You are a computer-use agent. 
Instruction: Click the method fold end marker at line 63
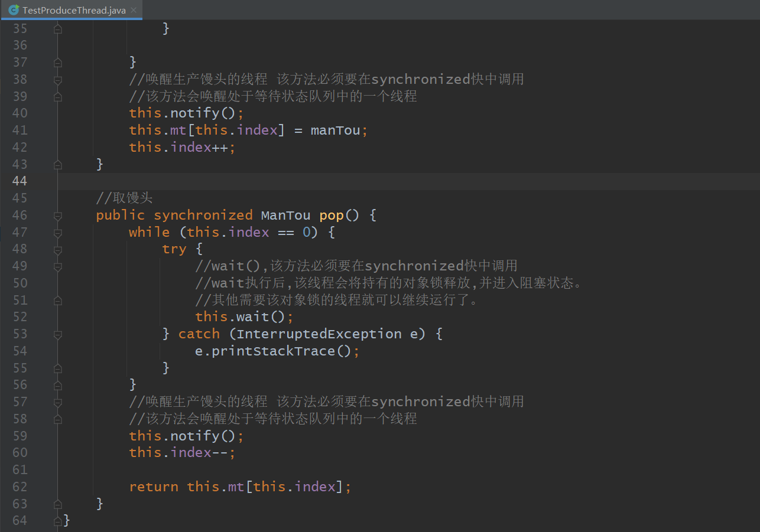pyautogui.click(x=57, y=504)
